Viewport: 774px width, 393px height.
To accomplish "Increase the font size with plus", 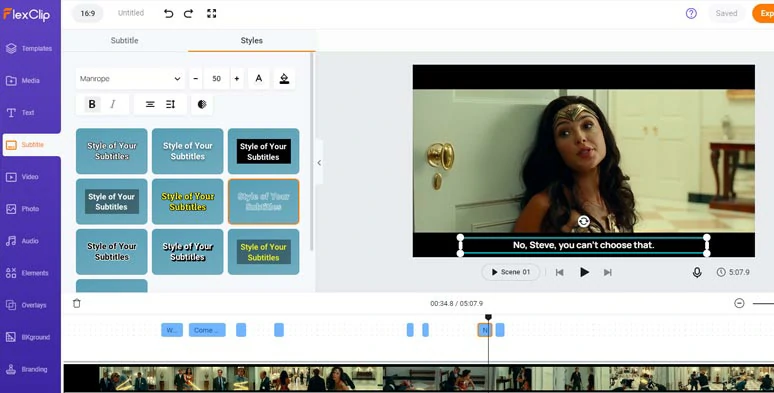I will tap(237, 79).
